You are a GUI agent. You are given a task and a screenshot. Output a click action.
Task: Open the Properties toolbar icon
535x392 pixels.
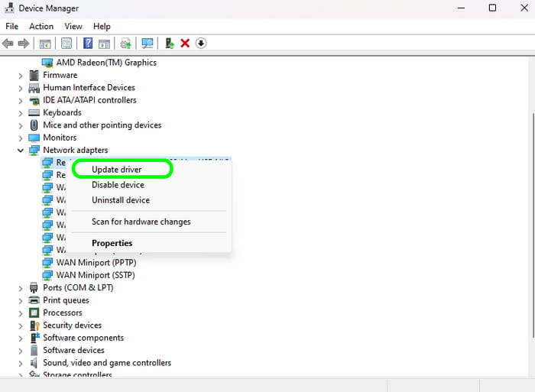pyautogui.click(x=66, y=44)
